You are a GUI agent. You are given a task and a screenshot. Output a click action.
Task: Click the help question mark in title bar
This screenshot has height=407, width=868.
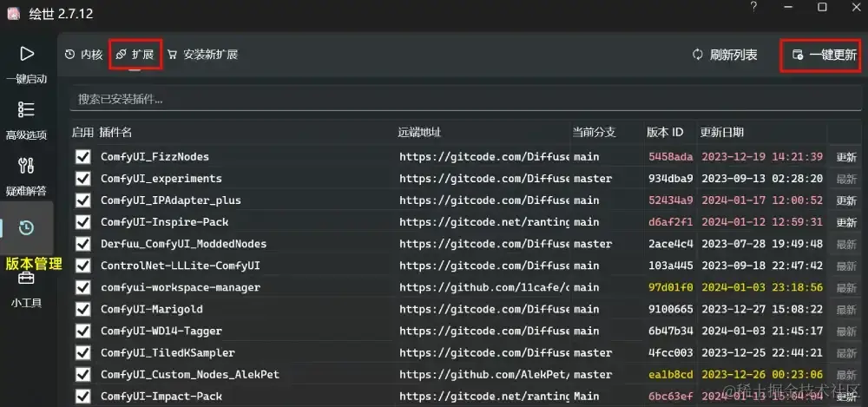point(753,7)
